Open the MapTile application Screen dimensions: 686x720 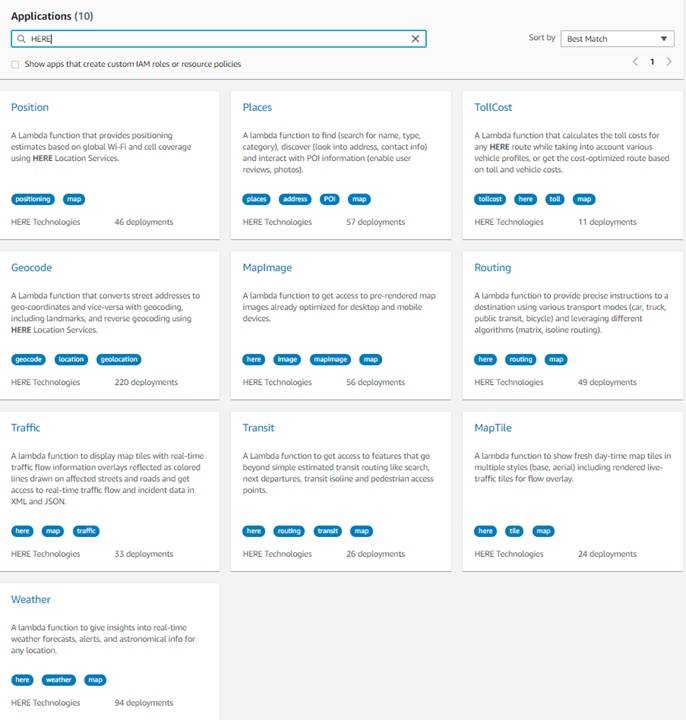(493, 428)
